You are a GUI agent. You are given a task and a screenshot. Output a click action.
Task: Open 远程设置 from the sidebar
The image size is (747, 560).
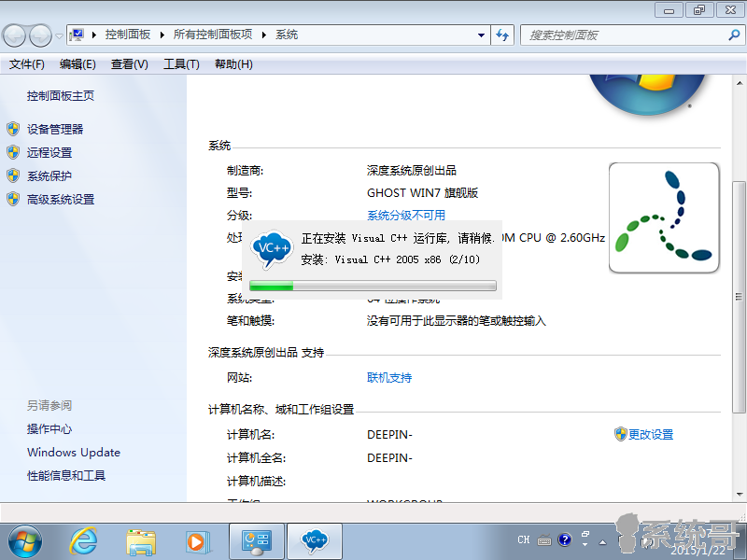(49, 152)
